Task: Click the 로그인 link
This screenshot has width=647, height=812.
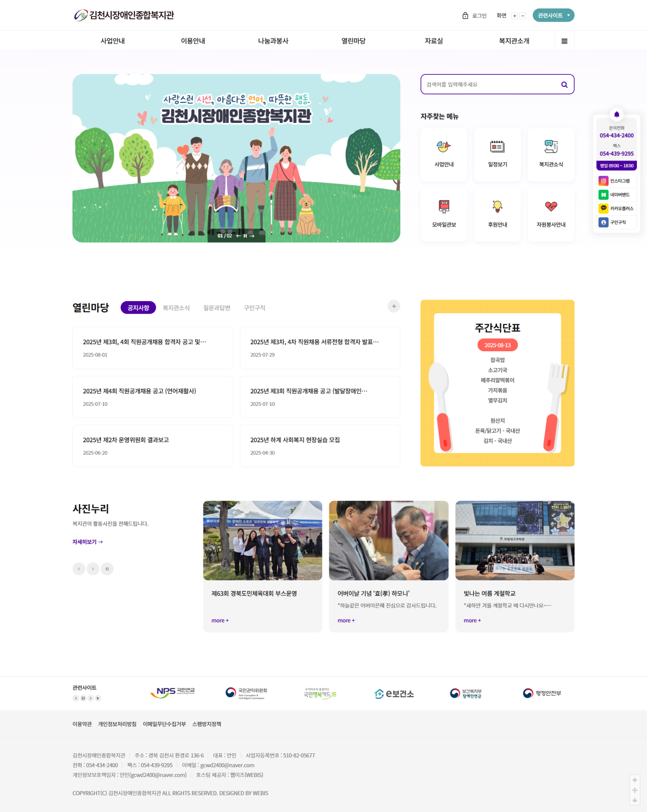Action: pos(475,16)
